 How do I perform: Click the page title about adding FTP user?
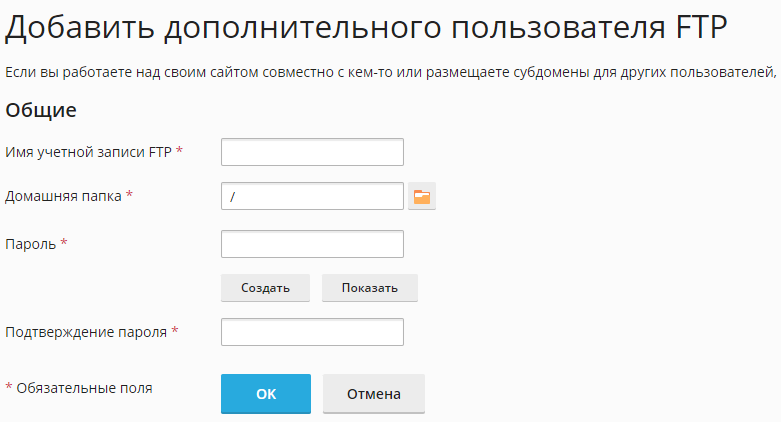tap(365, 28)
